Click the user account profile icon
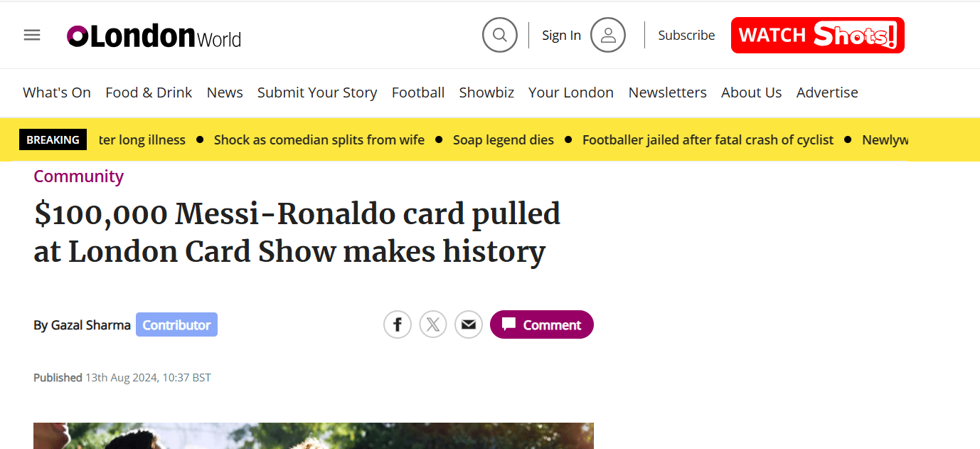Image resolution: width=980 pixels, height=449 pixels. pyautogui.click(x=607, y=35)
